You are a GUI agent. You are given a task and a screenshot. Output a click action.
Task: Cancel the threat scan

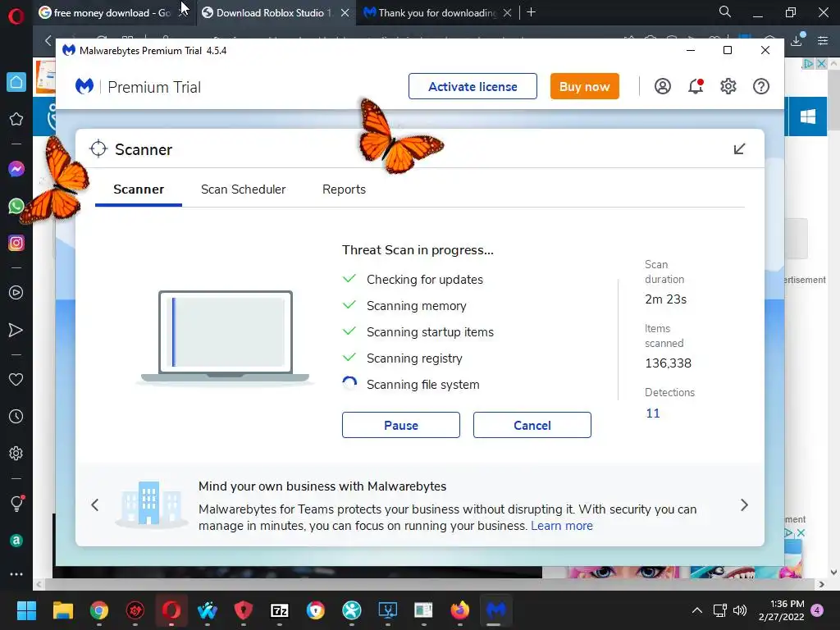point(532,425)
